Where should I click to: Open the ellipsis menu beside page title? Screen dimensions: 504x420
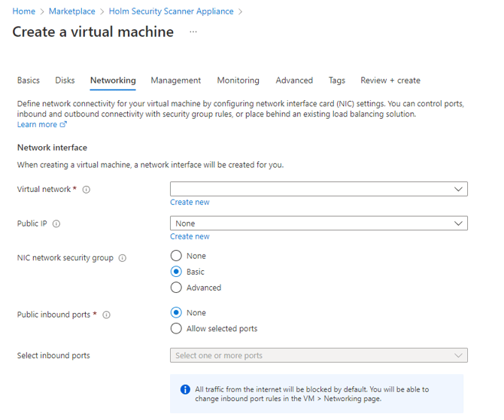coord(193,32)
